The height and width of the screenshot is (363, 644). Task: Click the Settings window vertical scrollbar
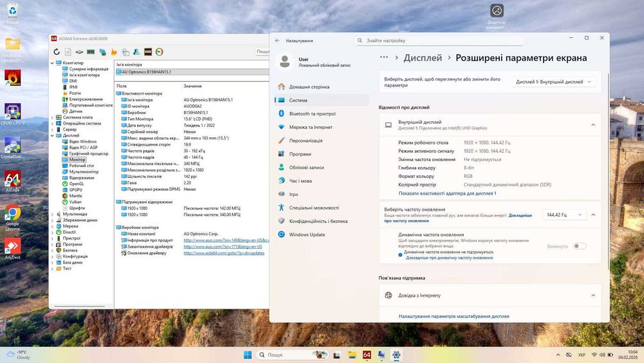click(607, 171)
